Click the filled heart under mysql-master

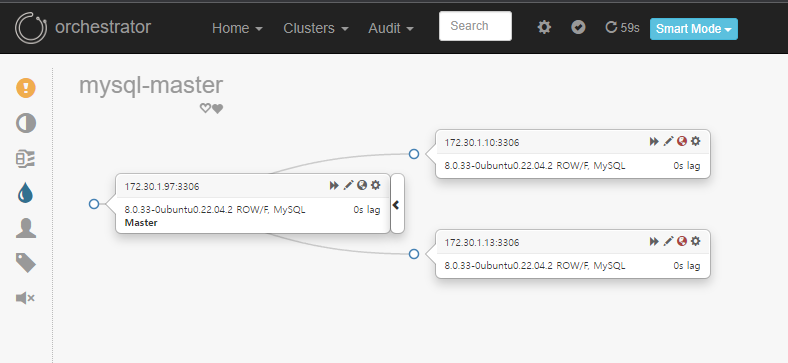click(217, 109)
